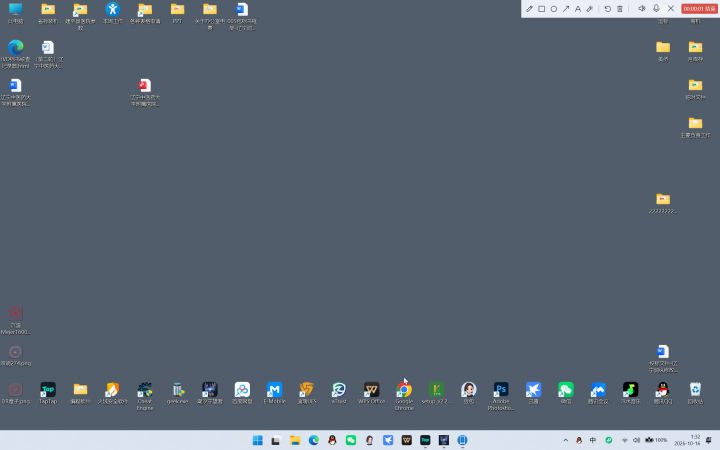Launch E-Mobile from desktop

pos(274,393)
